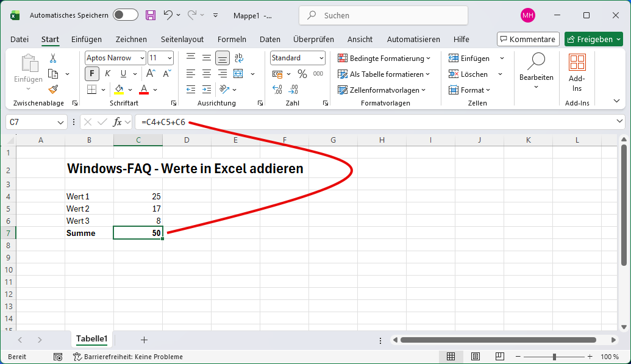
Task: Switch to Page Break preview
Action: pos(500,357)
